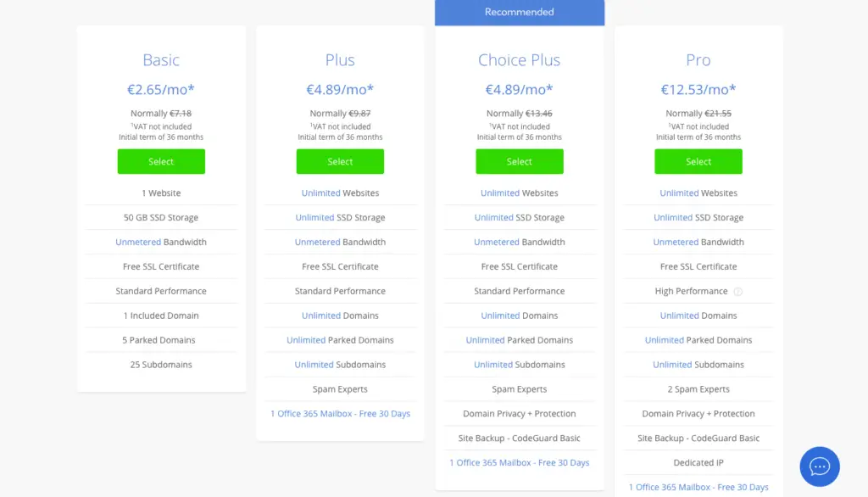Click the Basic plan heading
Image resolution: width=868 pixels, height=497 pixels.
[161, 60]
